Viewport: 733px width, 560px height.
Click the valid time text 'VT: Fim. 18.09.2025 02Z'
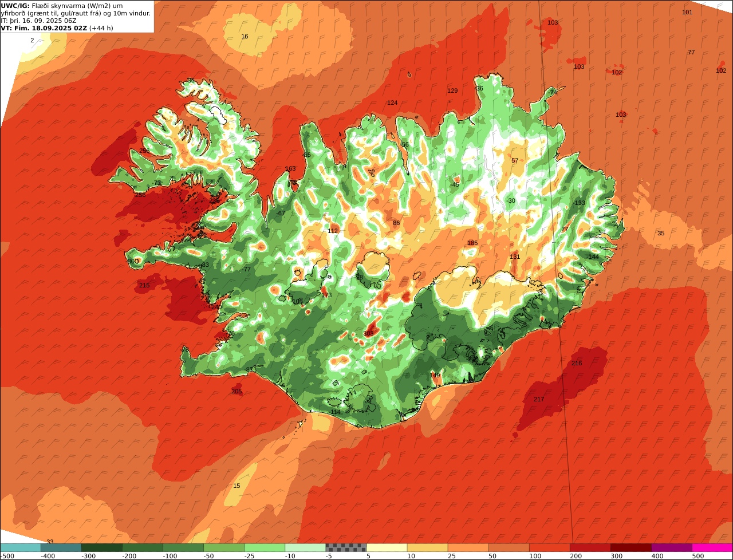click(44, 28)
